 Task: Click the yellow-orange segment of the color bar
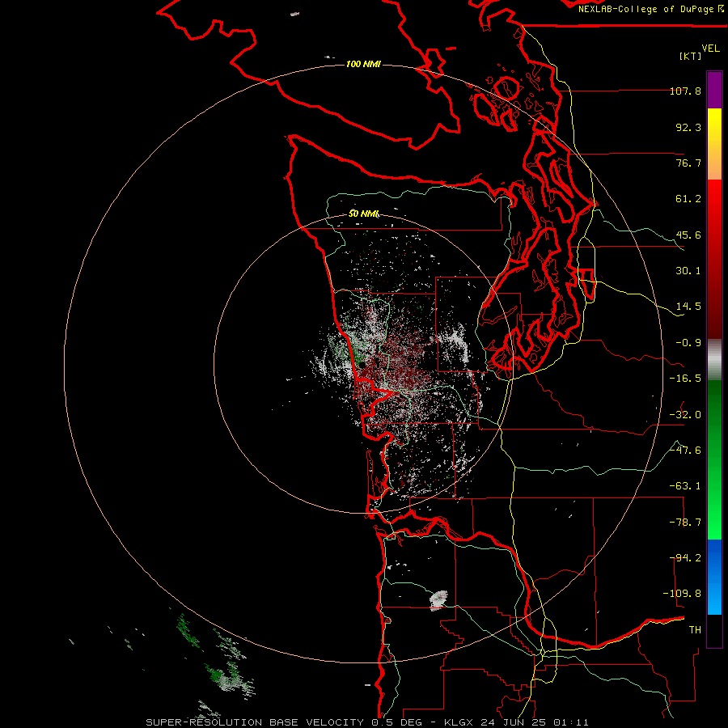[714, 144]
